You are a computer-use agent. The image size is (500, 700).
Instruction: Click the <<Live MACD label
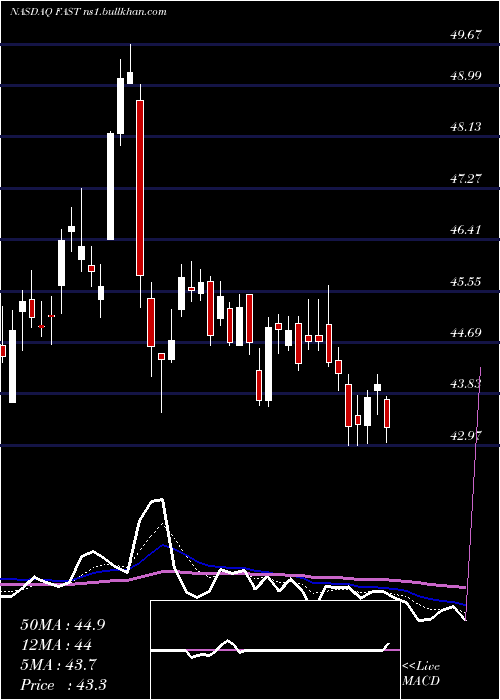click(421, 674)
